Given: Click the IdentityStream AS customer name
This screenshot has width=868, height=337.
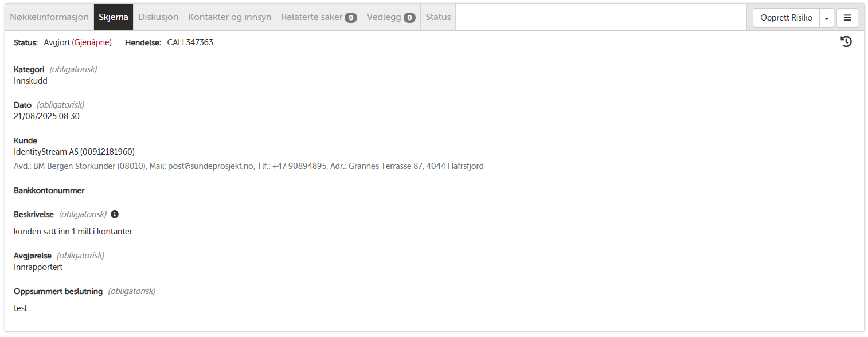Looking at the screenshot, I should pos(46,152).
